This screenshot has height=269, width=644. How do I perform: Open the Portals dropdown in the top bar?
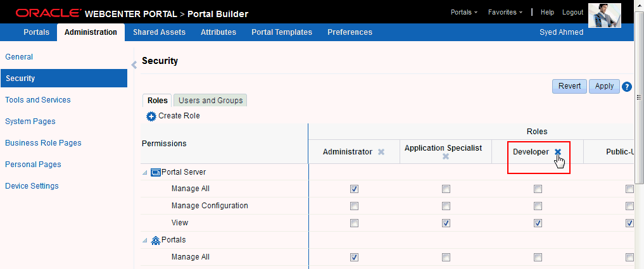tap(464, 12)
